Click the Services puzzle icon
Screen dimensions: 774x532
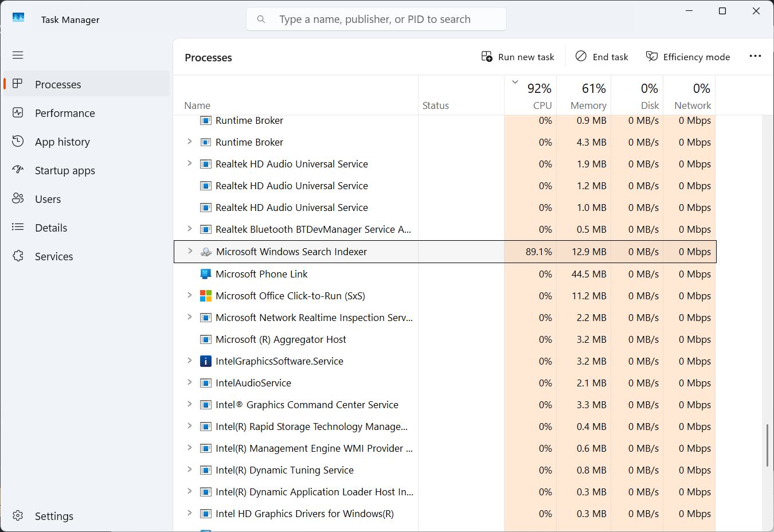(18, 256)
